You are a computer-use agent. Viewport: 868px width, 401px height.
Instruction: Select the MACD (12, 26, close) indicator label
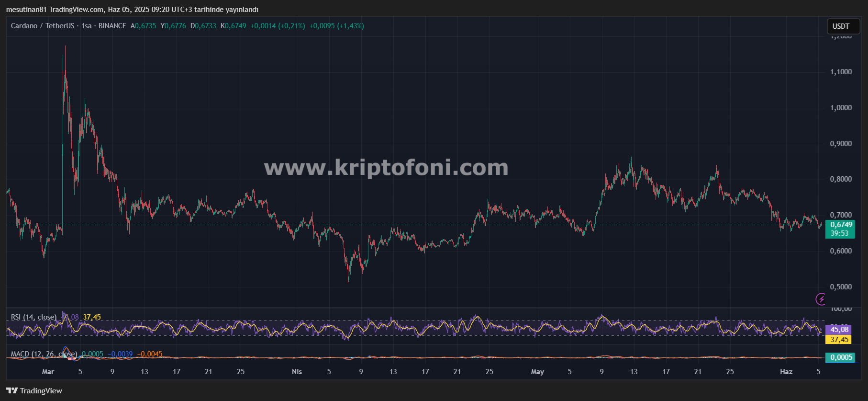click(44, 354)
